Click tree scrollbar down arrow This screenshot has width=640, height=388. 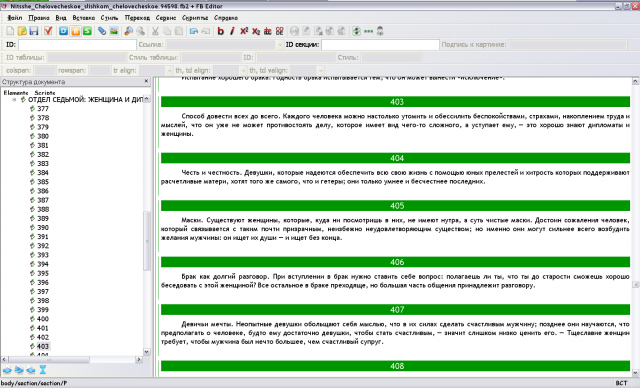pyautogui.click(x=147, y=352)
